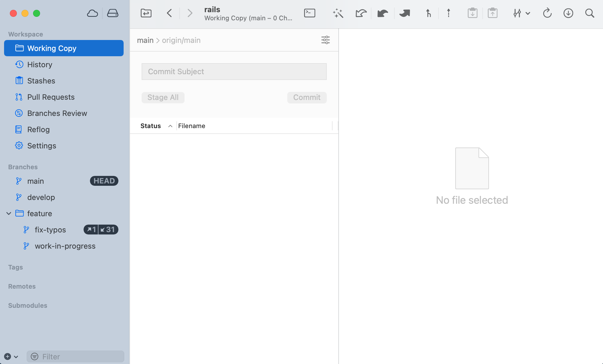The image size is (603, 364).
Task: Open local repositories drive icon
Action: coord(113,13)
